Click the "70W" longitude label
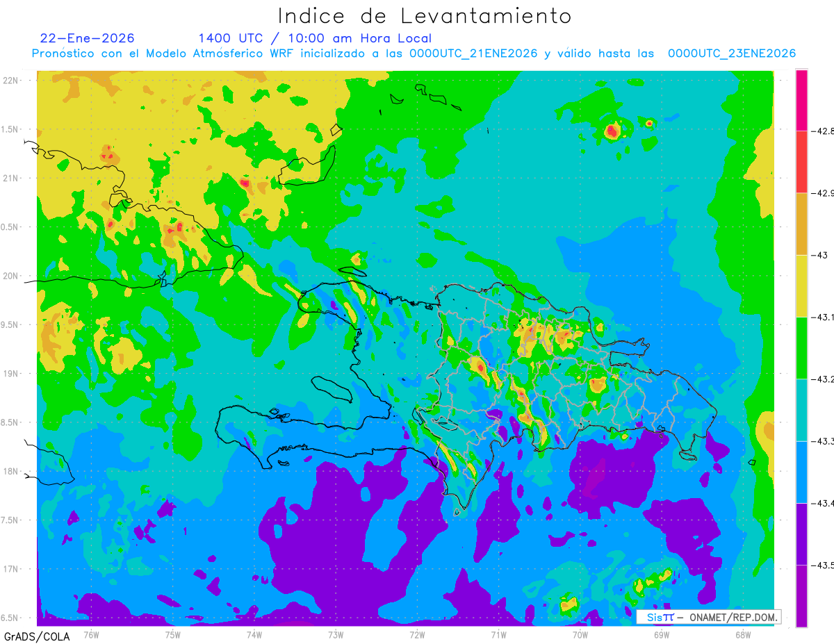The image size is (834, 644). pyautogui.click(x=580, y=634)
